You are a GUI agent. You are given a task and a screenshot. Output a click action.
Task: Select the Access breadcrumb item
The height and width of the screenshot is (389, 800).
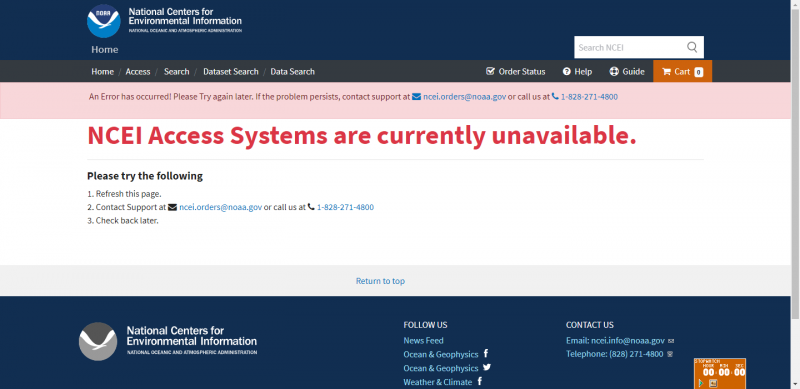point(138,71)
